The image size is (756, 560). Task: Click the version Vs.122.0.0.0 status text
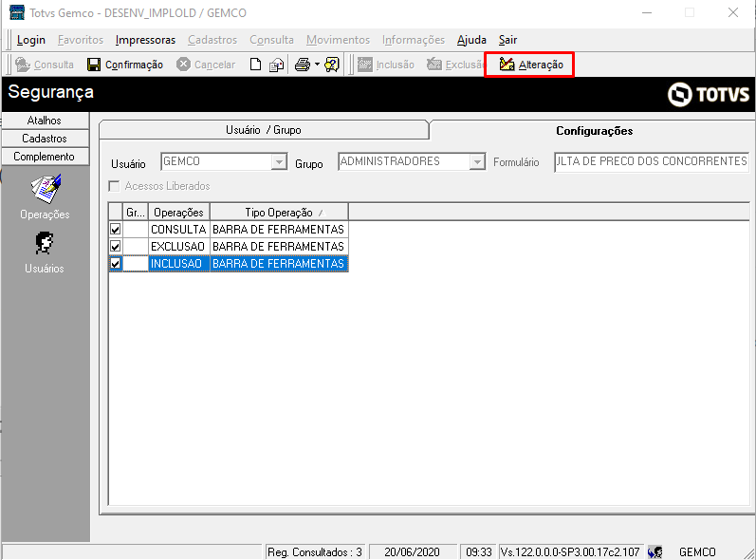click(570, 551)
